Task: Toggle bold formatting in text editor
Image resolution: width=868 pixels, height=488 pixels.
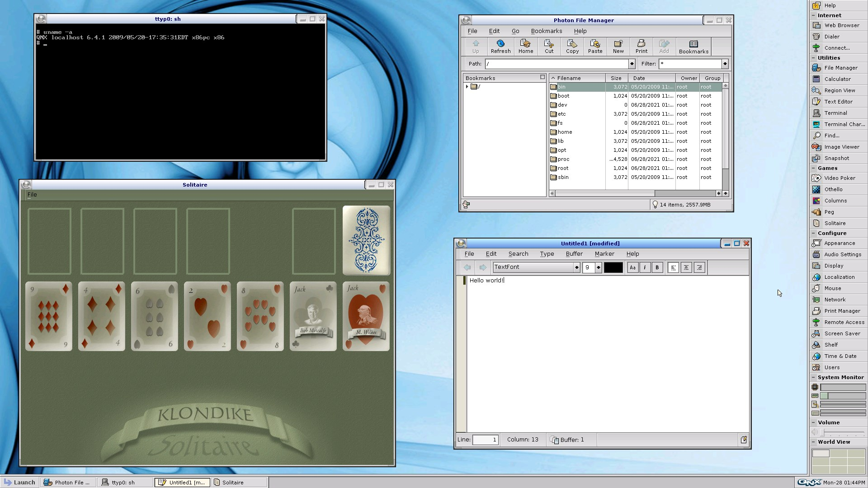Action: 657,267
